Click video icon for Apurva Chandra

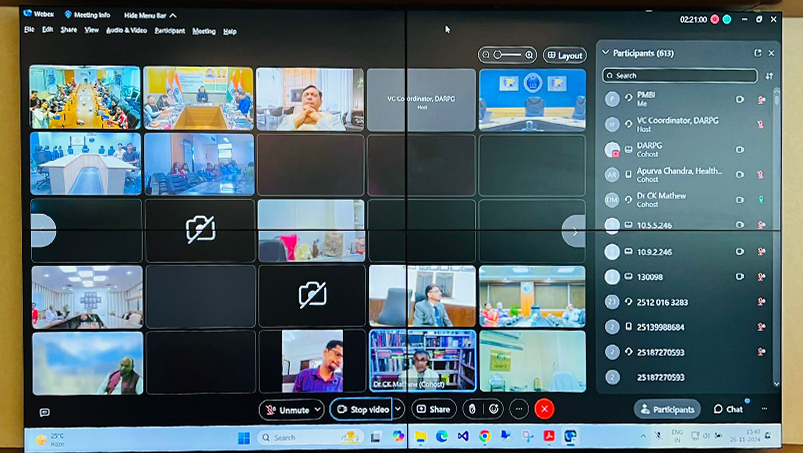coord(739,175)
